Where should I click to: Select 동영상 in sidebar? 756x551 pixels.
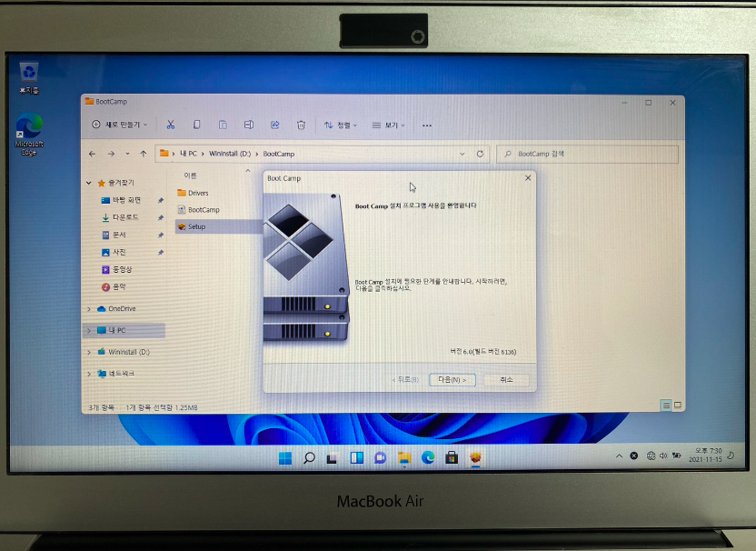[x=122, y=270]
